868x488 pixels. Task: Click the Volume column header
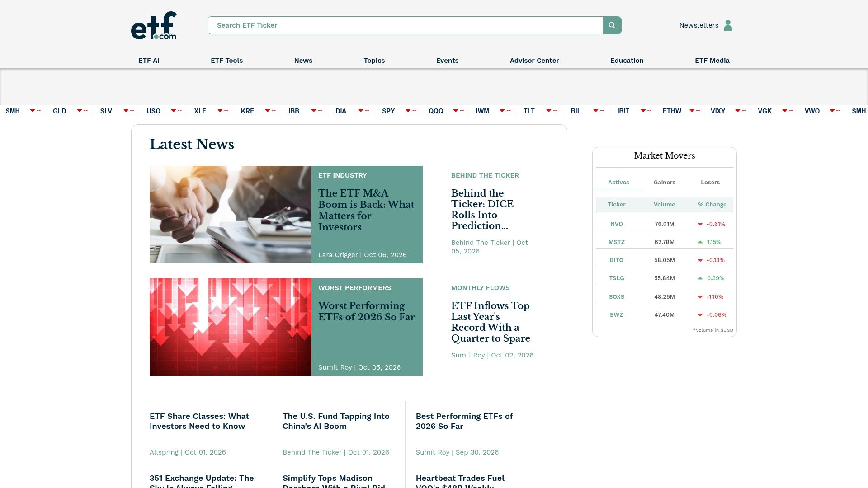[x=664, y=205]
